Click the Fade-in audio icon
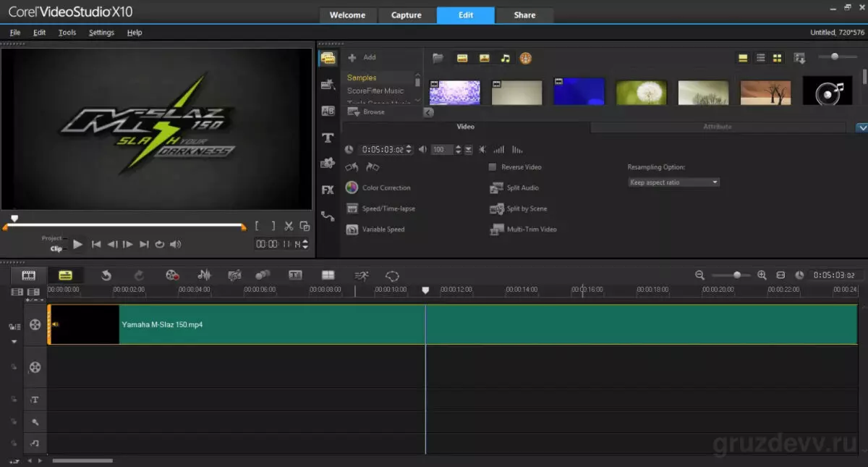The image size is (868, 467). (x=498, y=150)
